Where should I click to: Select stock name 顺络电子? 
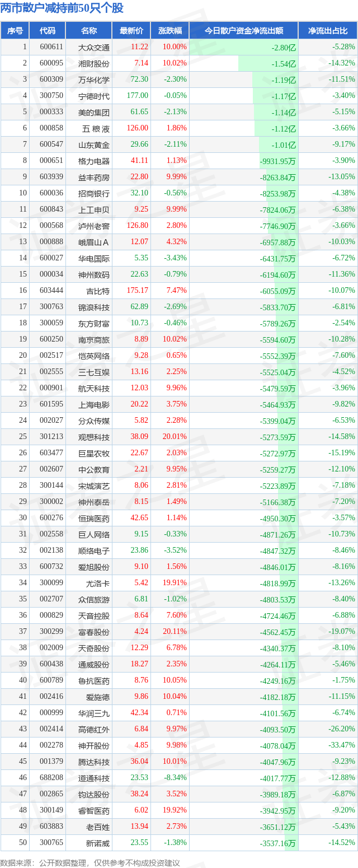tap(94, 550)
